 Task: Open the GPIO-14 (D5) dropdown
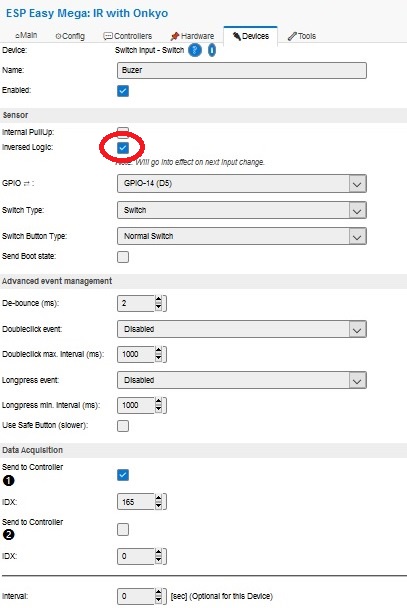[241, 184]
